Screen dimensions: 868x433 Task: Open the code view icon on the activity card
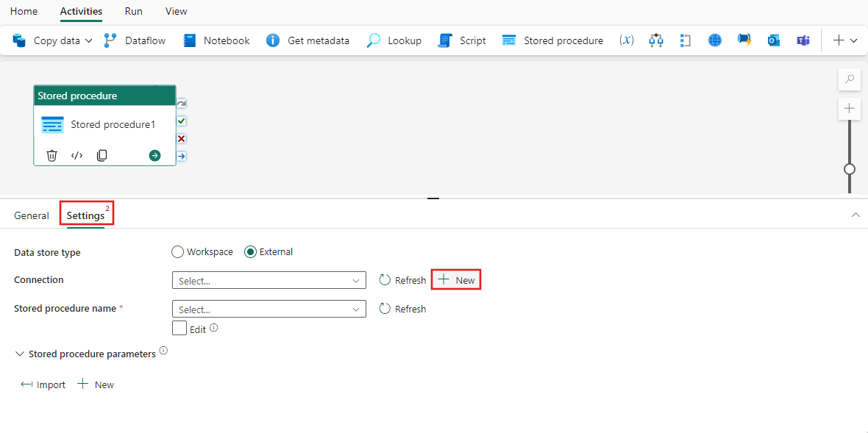pyautogui.click(x=77, y=155)
